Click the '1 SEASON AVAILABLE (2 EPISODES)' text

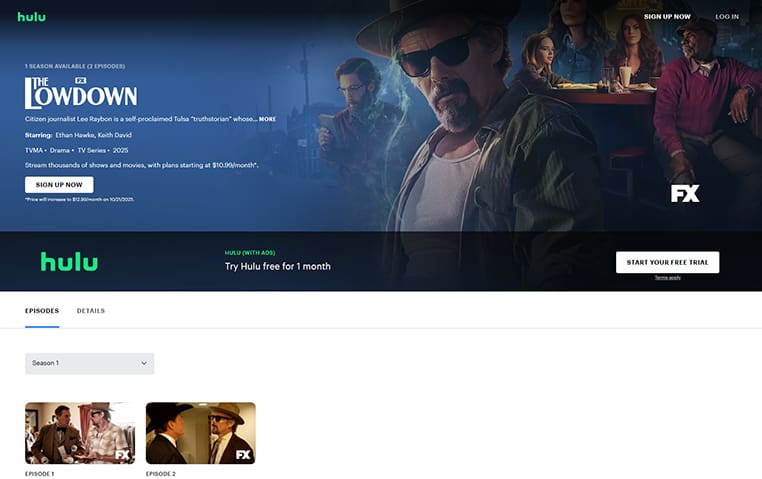pyautogui.click(x=75, y=66)
